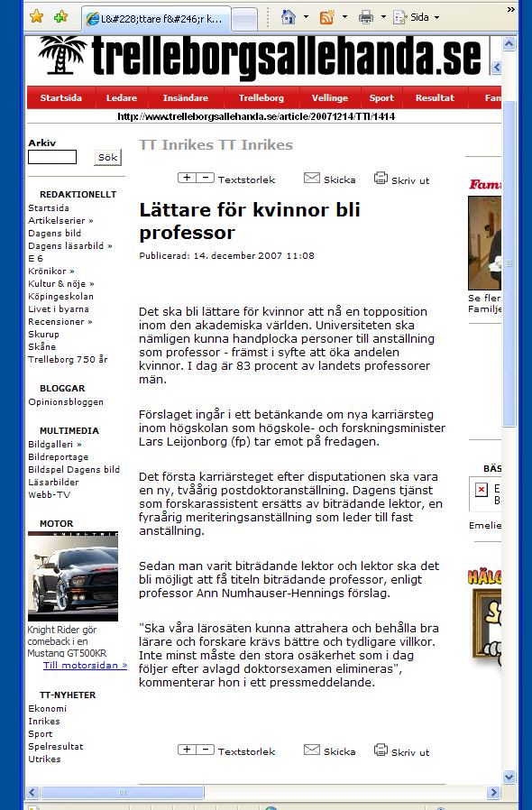Open the Krönikor sidebar link

(51, 272)
